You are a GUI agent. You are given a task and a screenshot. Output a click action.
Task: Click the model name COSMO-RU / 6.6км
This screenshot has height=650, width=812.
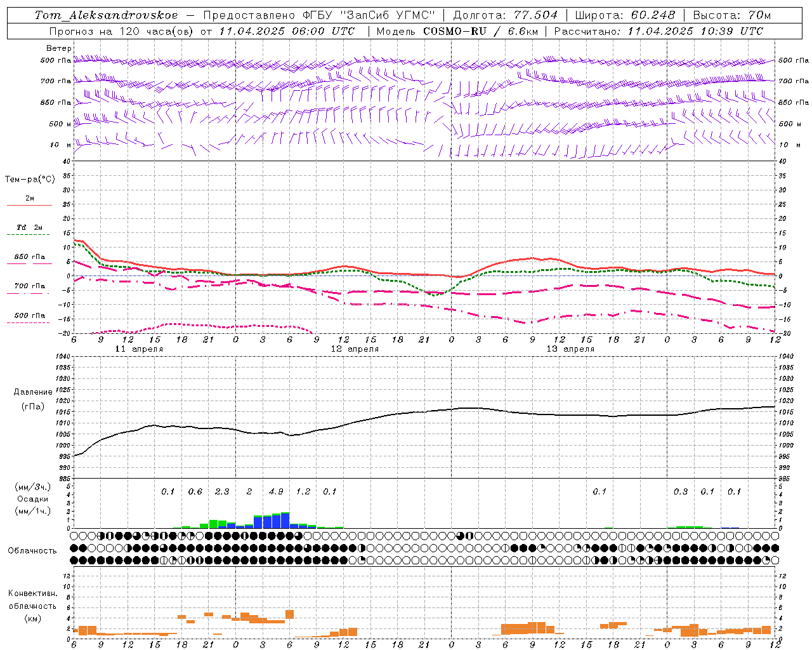coord(482,31)
